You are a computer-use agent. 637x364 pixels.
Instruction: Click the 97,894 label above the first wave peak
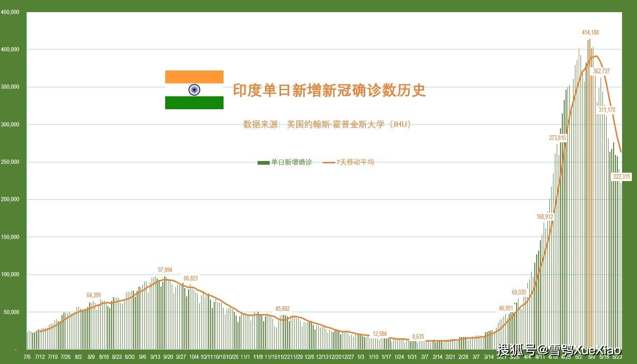pyautogui.click(x=165, y=270)
